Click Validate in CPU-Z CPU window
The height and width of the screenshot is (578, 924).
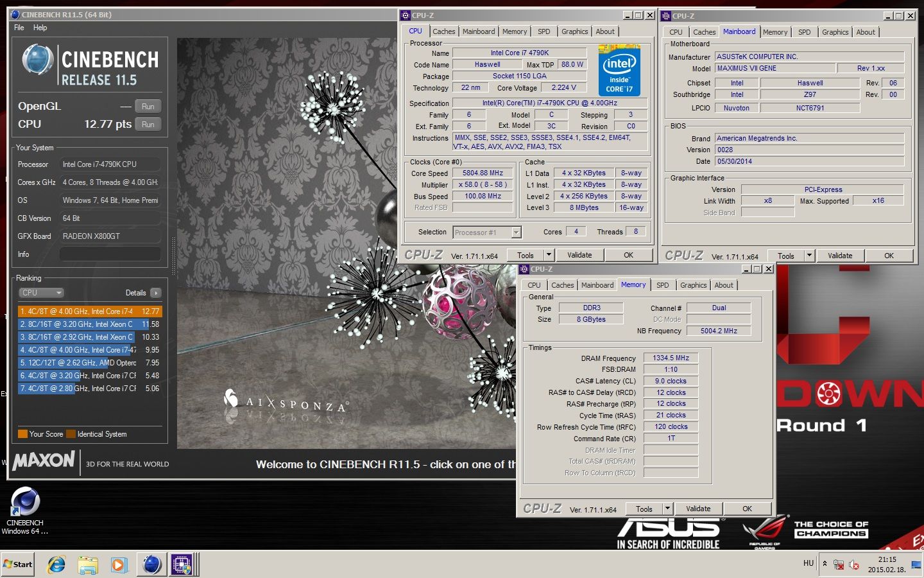pos(579,255)
